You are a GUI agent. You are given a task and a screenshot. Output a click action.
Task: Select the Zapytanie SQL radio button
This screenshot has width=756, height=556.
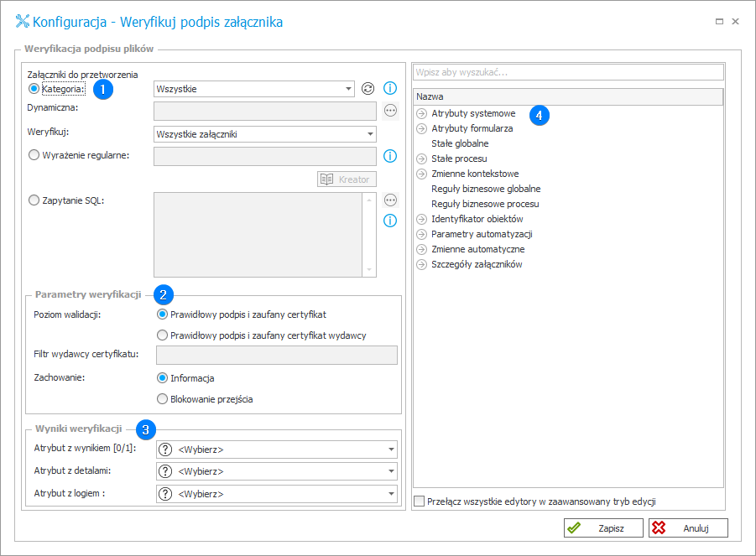coord(34,200)
